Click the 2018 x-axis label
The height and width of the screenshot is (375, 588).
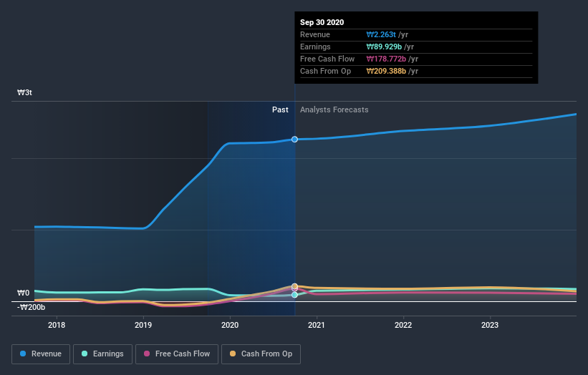pos(57,325)
